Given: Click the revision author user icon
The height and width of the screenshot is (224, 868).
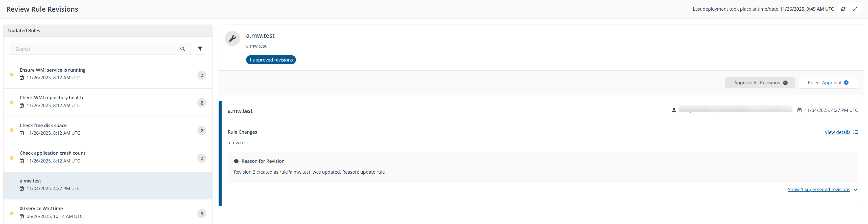Looking at the screenshot, I should click(674, 110).
